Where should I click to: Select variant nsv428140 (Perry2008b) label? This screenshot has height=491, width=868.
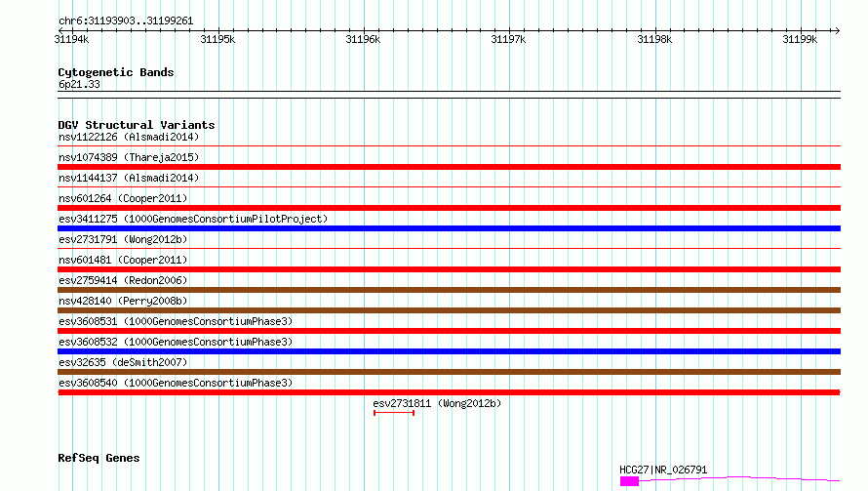coord(123,301)
